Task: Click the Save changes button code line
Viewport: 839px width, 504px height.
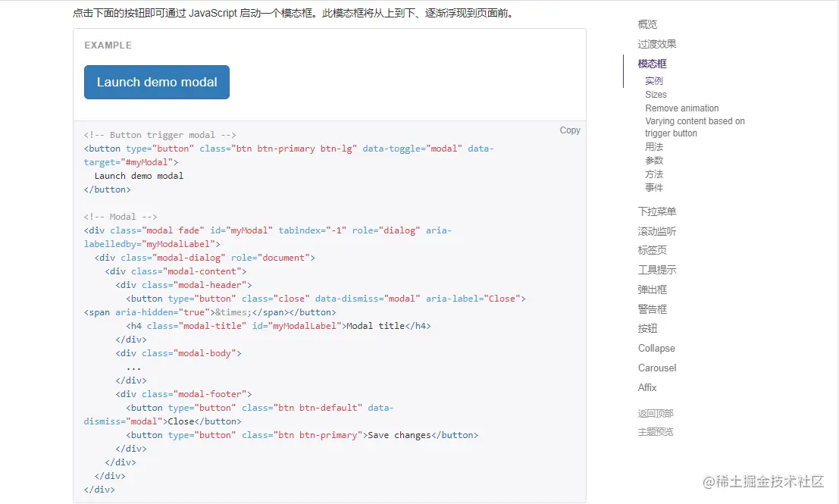Action: click(x=302, y=435)
